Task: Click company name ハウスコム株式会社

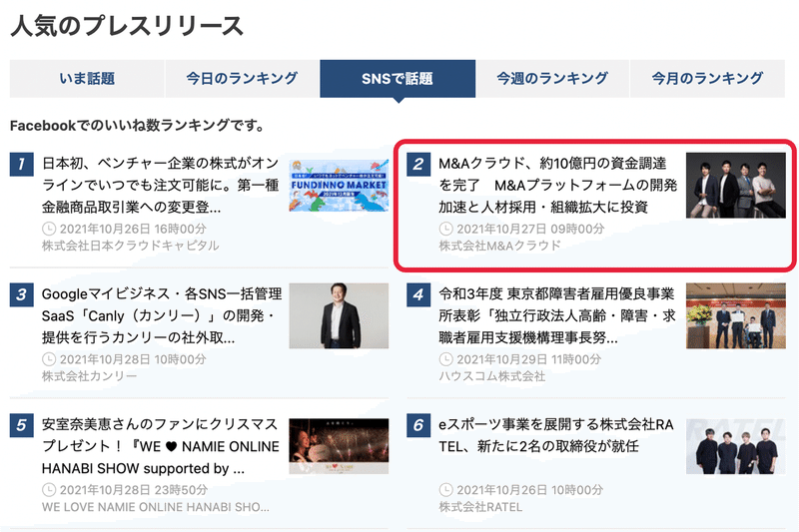Action: [x=491, y=376]
